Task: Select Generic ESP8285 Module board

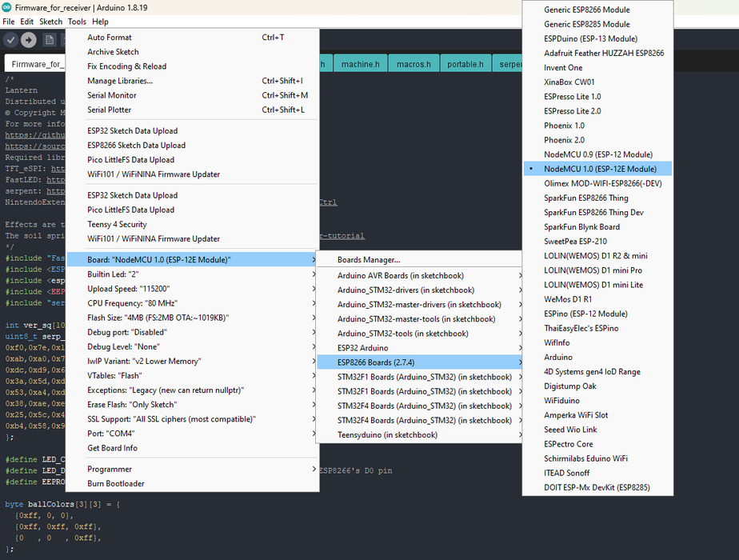Action: coord(597,25)
